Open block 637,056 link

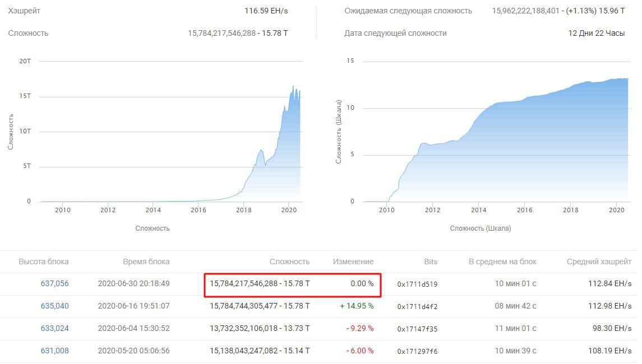point(54,283)
